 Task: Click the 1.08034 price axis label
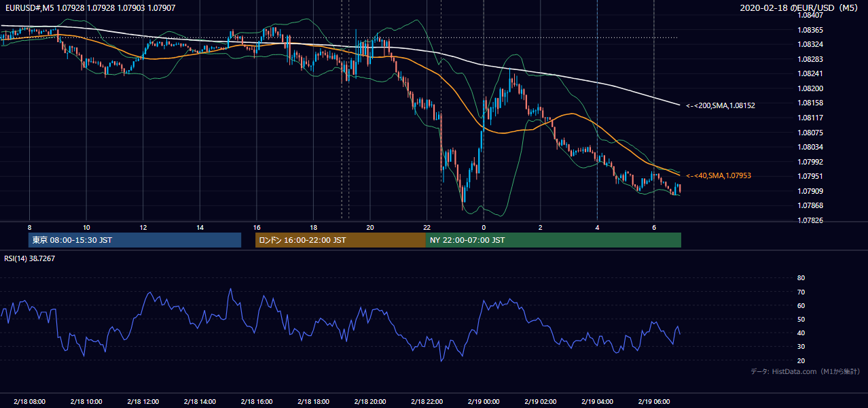pos(810,147)
